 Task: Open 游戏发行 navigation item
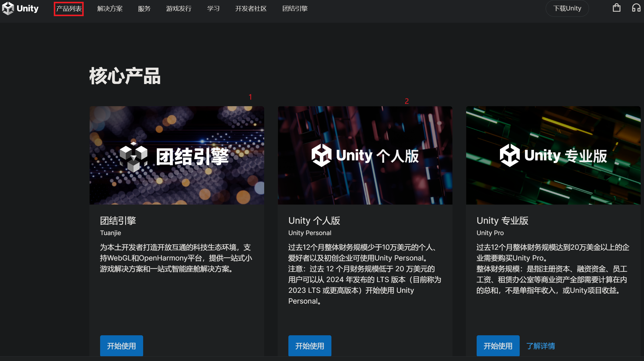[x=179, y=9]
